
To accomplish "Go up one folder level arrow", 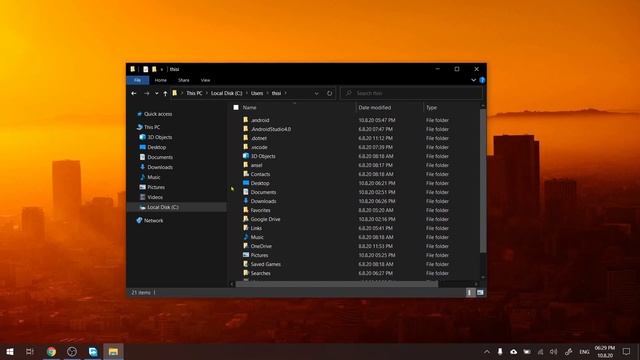I will point(165,93).
